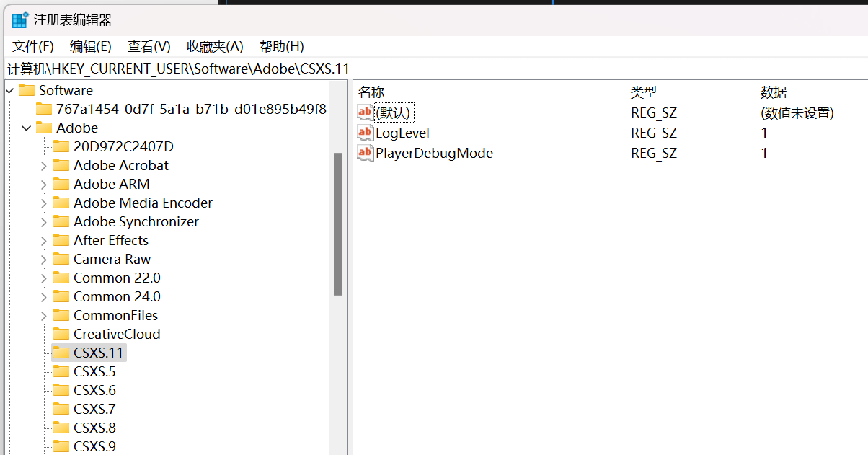The image size is (868, 455).
Task: Click the Adobe Media Encoder folder icon
Action: [x=61, y=203]
